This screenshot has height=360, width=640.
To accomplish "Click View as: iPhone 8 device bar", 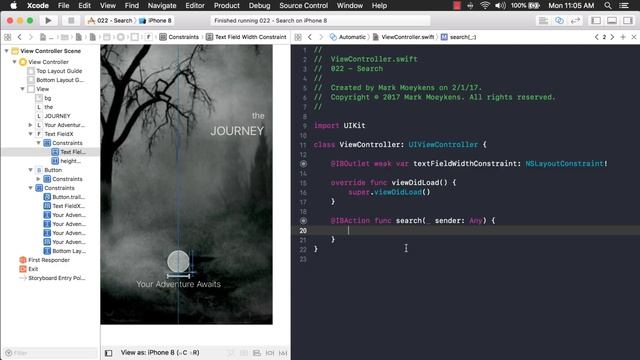I will point(160,353).
